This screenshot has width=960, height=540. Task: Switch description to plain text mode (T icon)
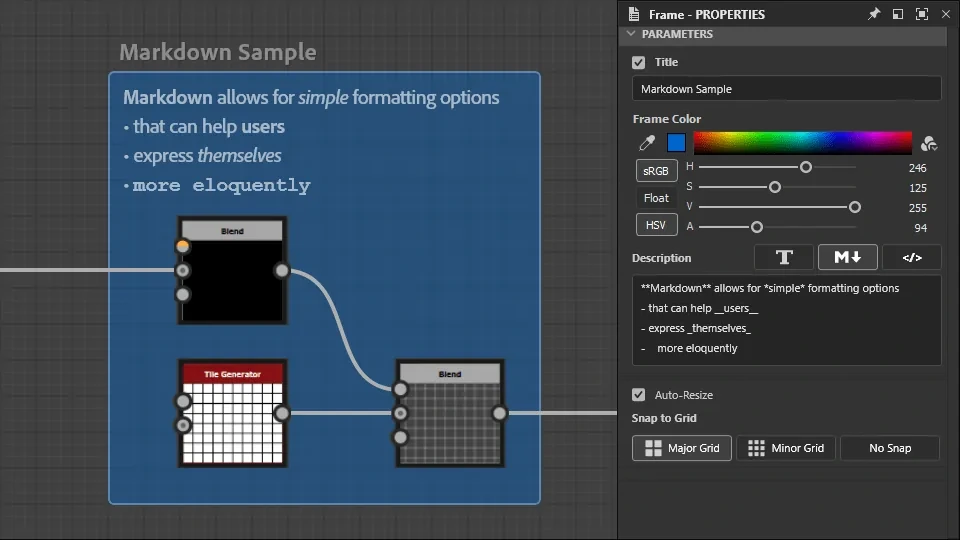784,258
